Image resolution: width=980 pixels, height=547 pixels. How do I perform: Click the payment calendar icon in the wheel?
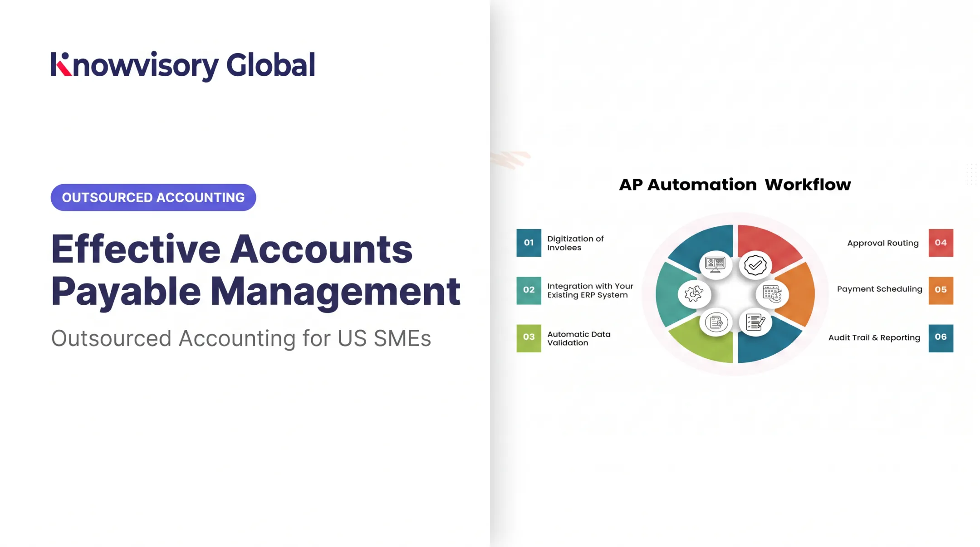coord(772,294)
